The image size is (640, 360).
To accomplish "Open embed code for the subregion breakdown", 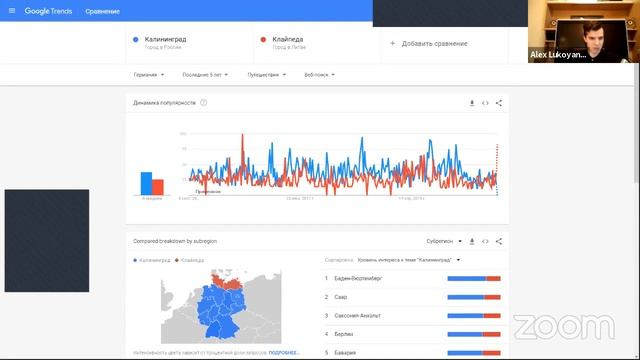I will (485, 242).
